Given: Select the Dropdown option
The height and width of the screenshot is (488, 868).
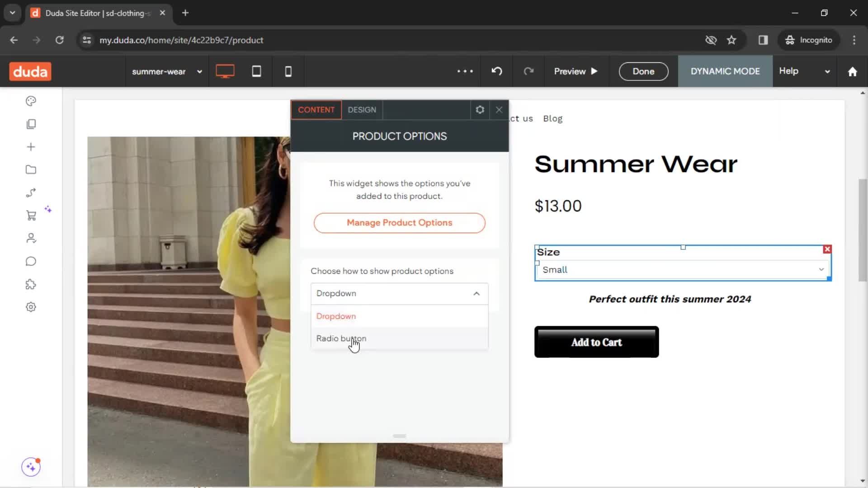Looking at the screenshot, I should click(x=399, y=316).
